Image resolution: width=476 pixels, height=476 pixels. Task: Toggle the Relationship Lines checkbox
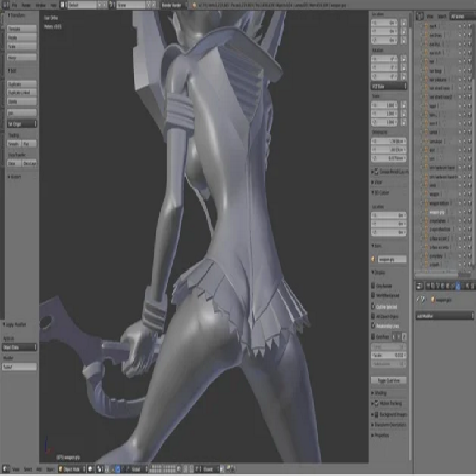[x=373, y=325]
